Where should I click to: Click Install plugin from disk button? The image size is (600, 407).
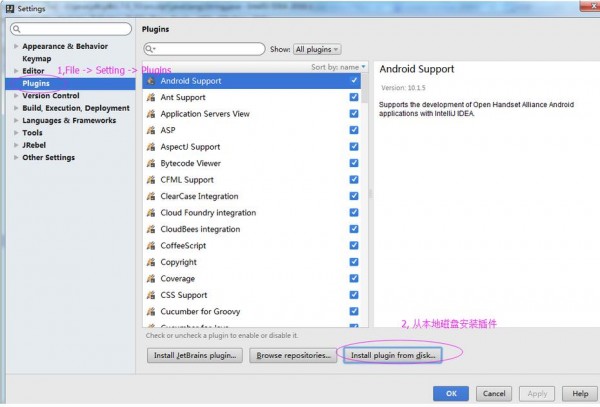[393, 355]
